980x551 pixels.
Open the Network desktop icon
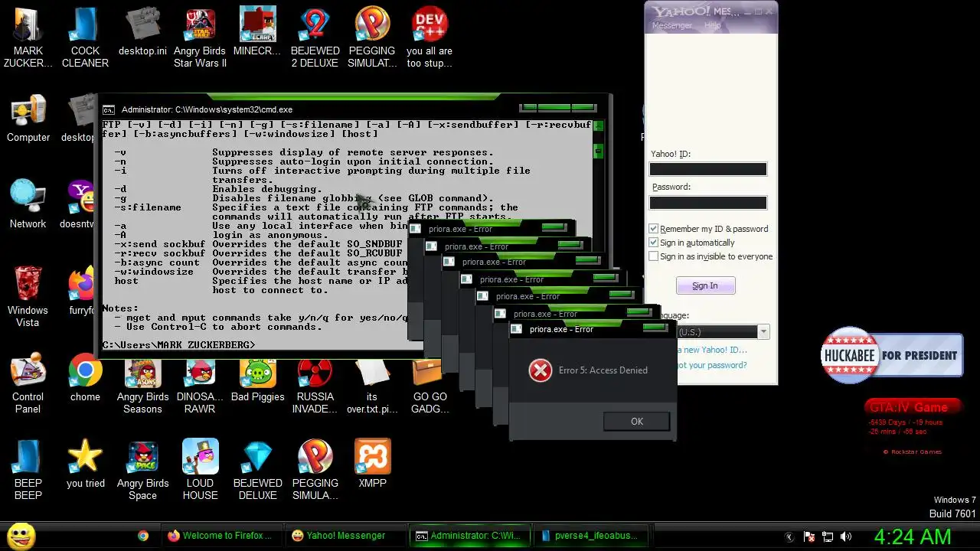pyautogui.click(x=28, y=205)
